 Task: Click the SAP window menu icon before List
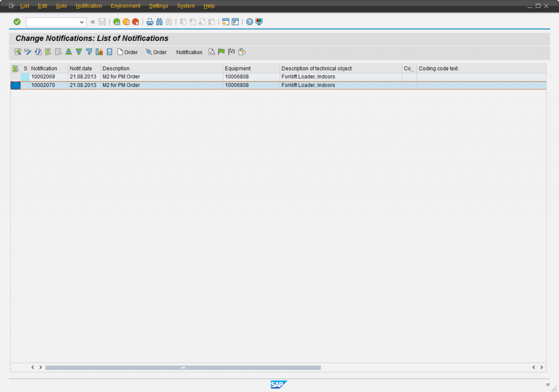pyautogui.click(x=11, y=6)
